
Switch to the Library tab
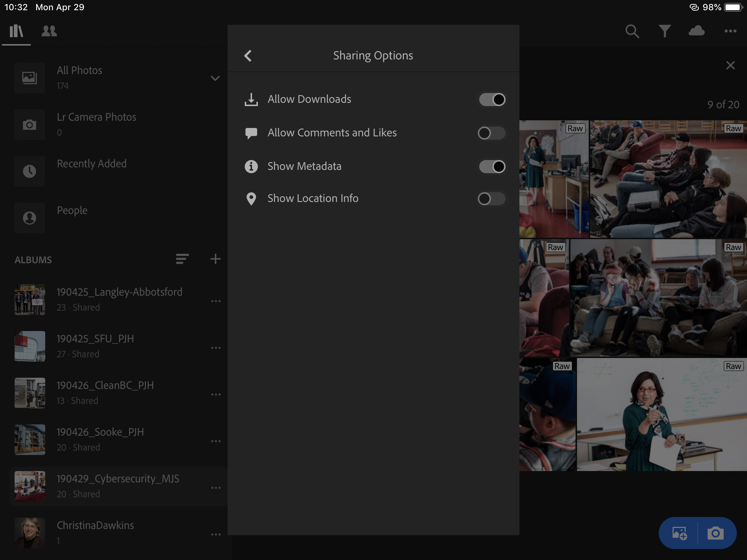coord(16,31)
